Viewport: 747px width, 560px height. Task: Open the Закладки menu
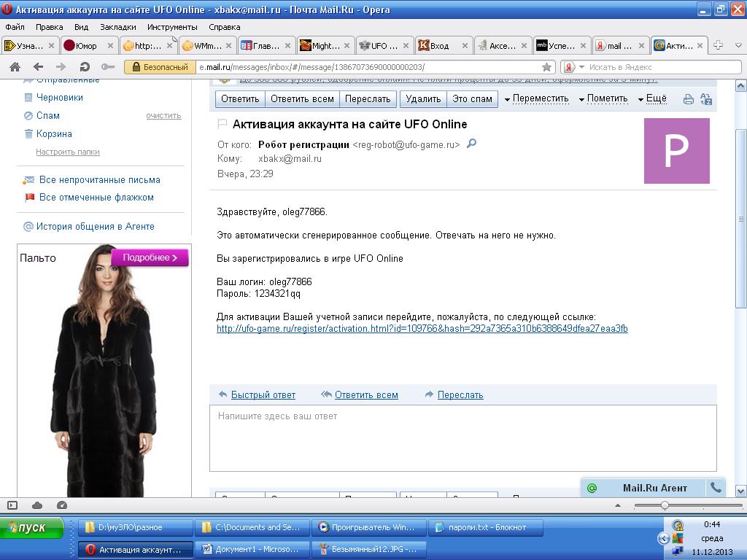tap(118, 27)
